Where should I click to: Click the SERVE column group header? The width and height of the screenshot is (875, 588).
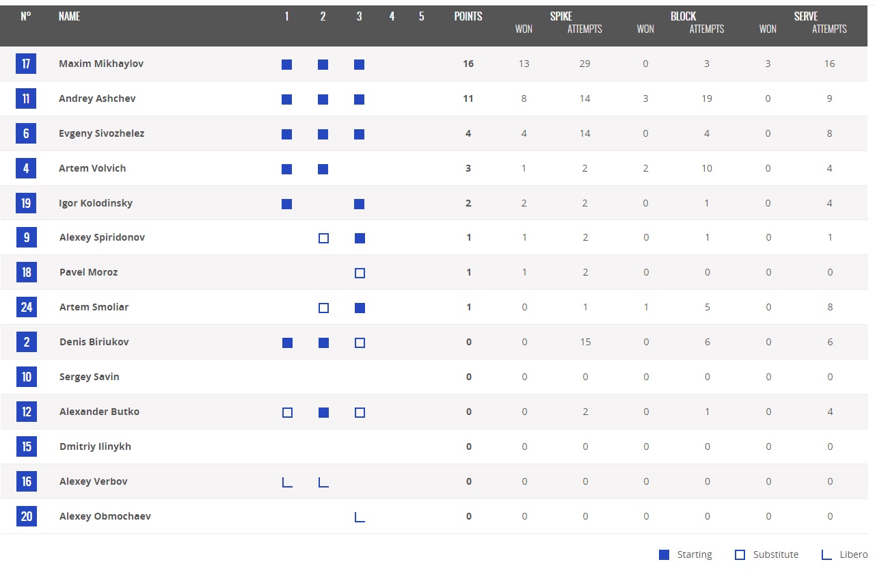[x=806, y=16]
